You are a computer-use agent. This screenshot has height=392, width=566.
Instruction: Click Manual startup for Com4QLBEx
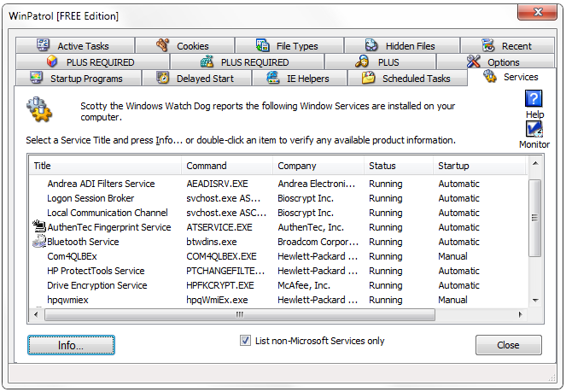click(x=452, y=256)
